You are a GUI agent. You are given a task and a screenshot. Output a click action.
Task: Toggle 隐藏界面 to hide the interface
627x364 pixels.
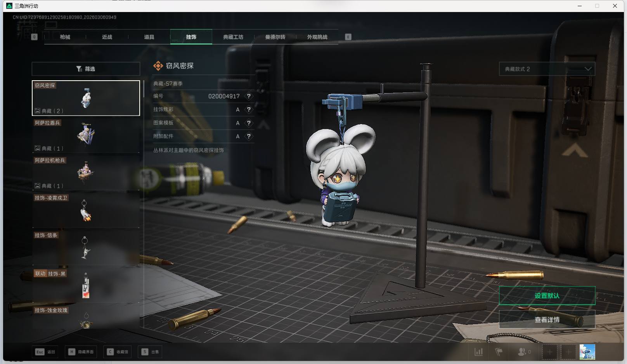click(81, 352)
